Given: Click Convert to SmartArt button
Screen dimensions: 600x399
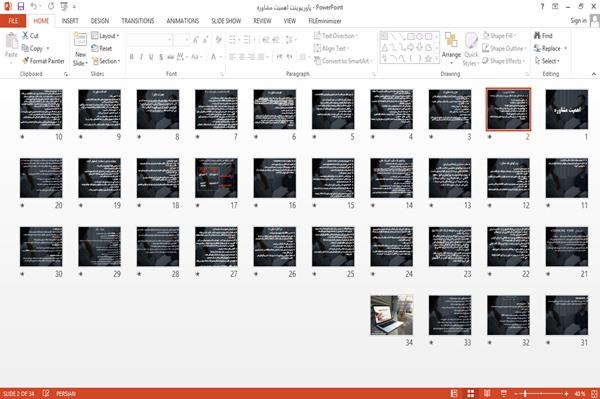Looking at the screenshot, I should (343, 61).
